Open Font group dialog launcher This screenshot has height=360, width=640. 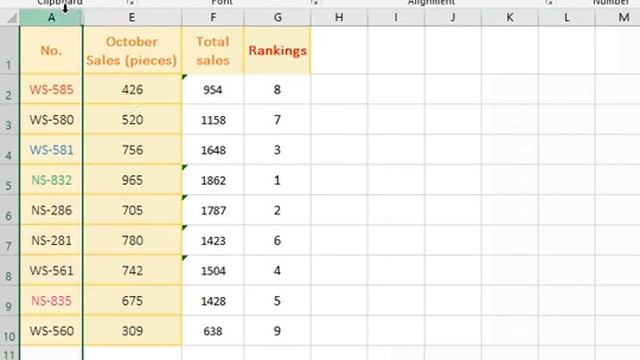[x=314, y=2]
